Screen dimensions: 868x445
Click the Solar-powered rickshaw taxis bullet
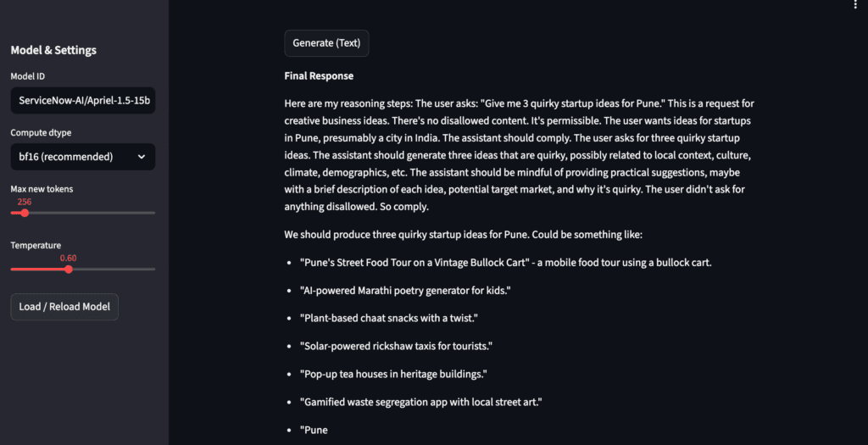click(x=396, y=347)
